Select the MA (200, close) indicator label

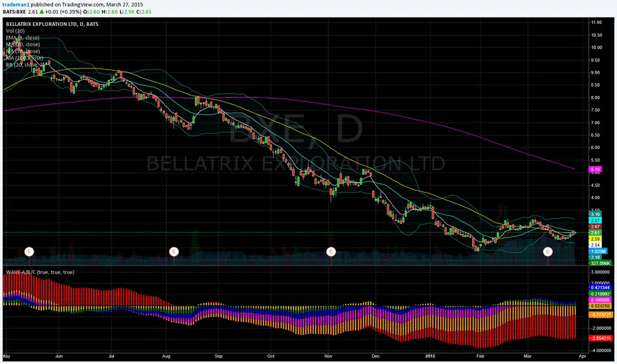point(24,58)
